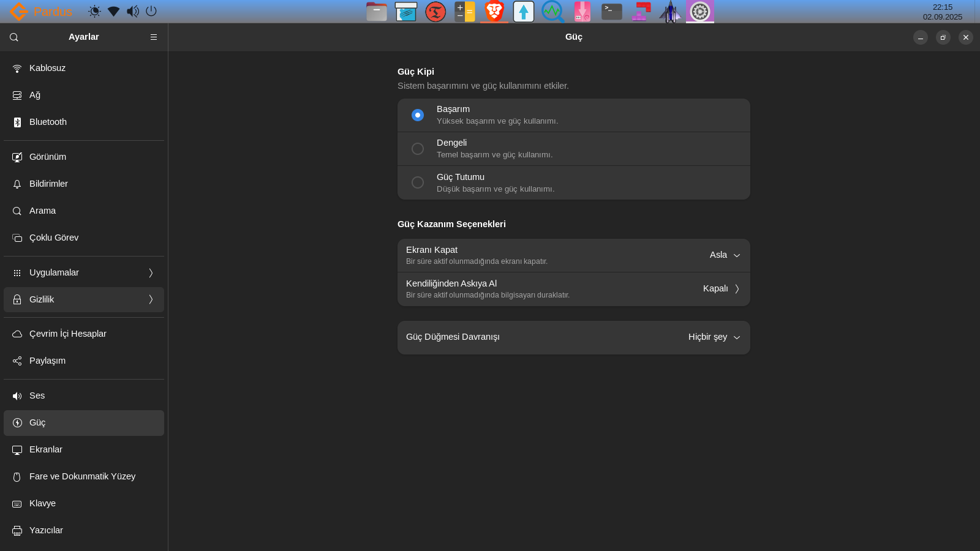Open the terminal from the top dock
The height and width of the screenshot is (551, 980).
point(611,12)
